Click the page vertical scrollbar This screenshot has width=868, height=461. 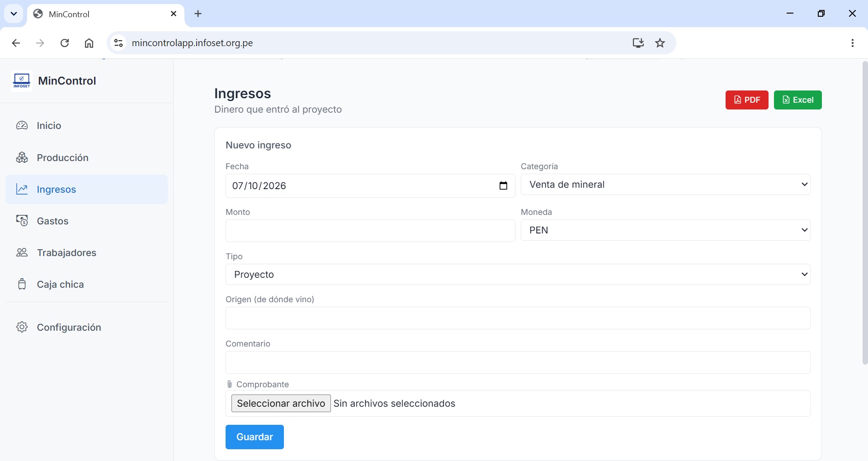(865, 213)
